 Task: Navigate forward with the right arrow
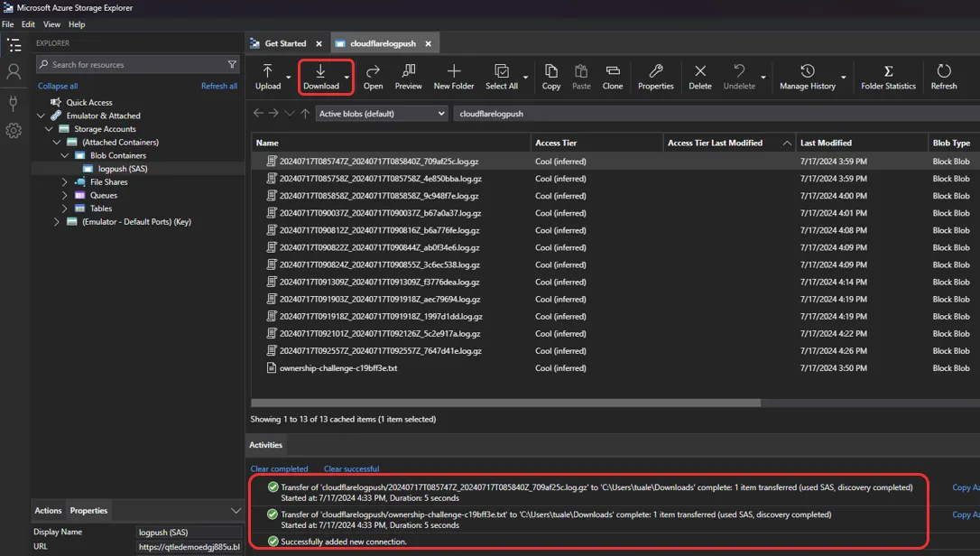[x=273, y=113]
